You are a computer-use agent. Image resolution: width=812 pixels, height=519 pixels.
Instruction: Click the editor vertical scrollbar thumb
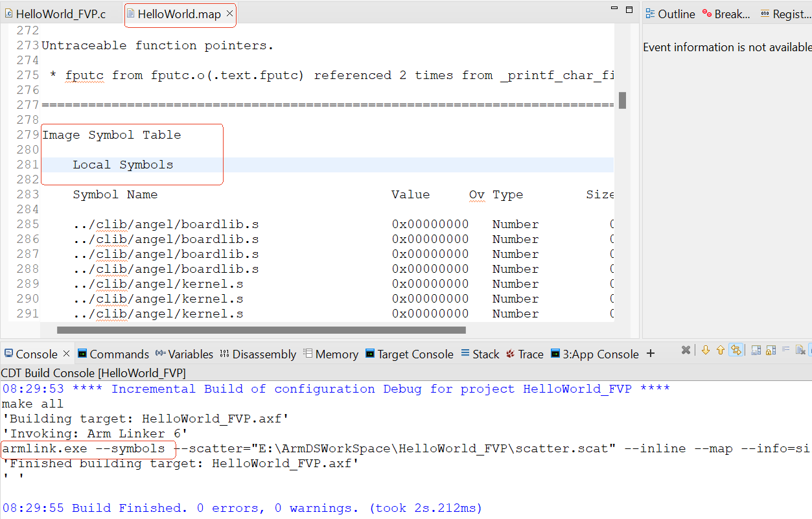pyautogui.click(x=622, y=100)
